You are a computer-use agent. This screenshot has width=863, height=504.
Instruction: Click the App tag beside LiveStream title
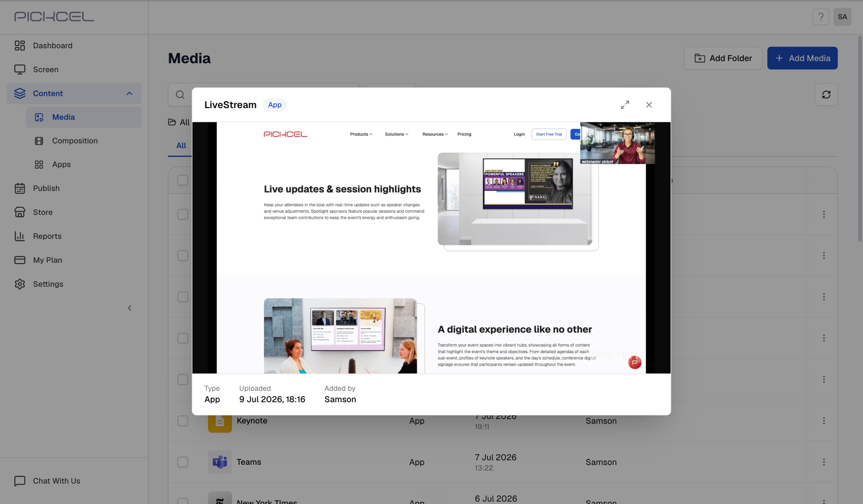(275, 105)
